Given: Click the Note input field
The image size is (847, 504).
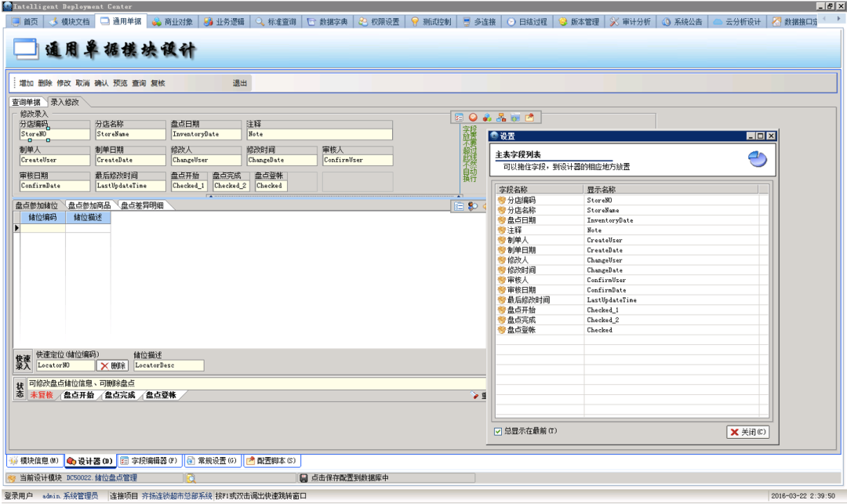Looking at the screenshot, I should coord(319,134).
